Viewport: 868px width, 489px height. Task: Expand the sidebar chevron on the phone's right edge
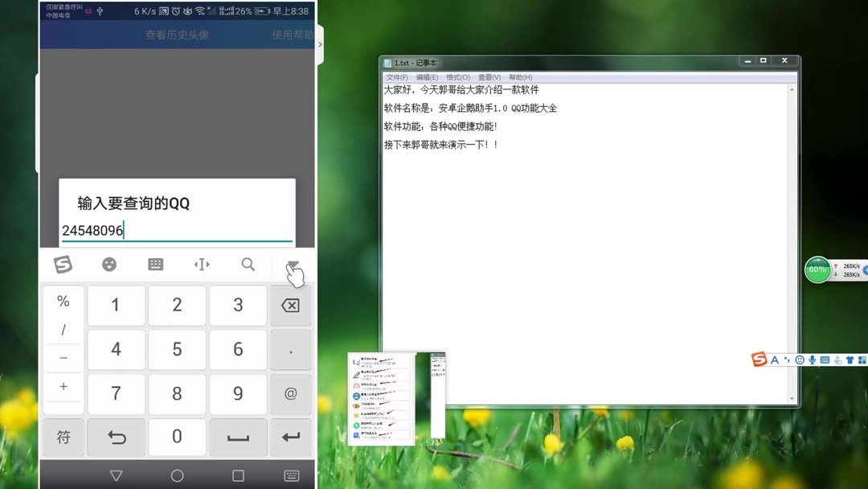pos(320,46)
